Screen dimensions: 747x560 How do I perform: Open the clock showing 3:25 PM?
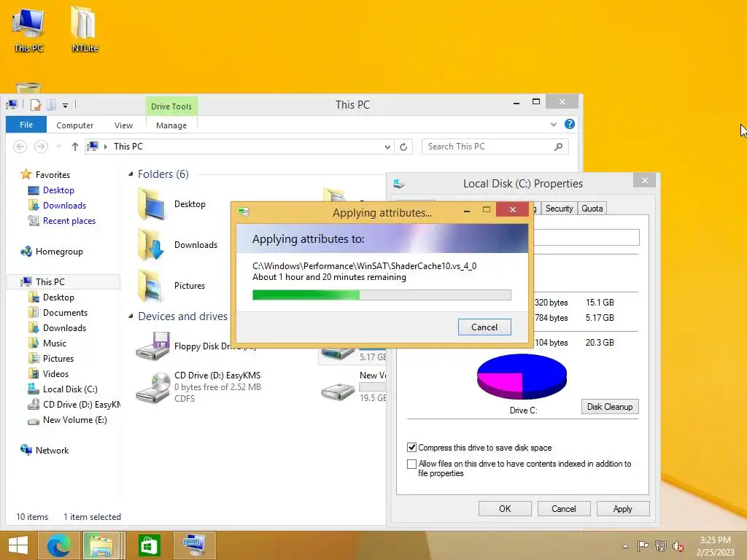coord(715,545)
